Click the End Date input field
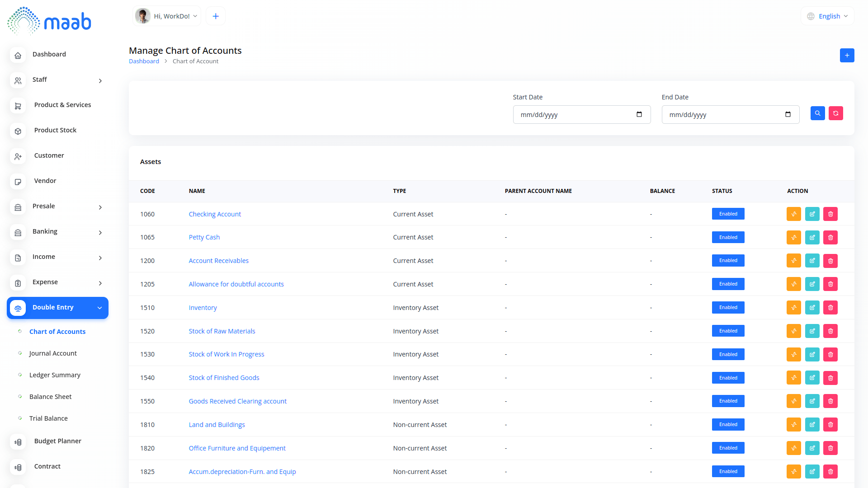The height and width of the screenshot is (488, 868). pos(723,115)
